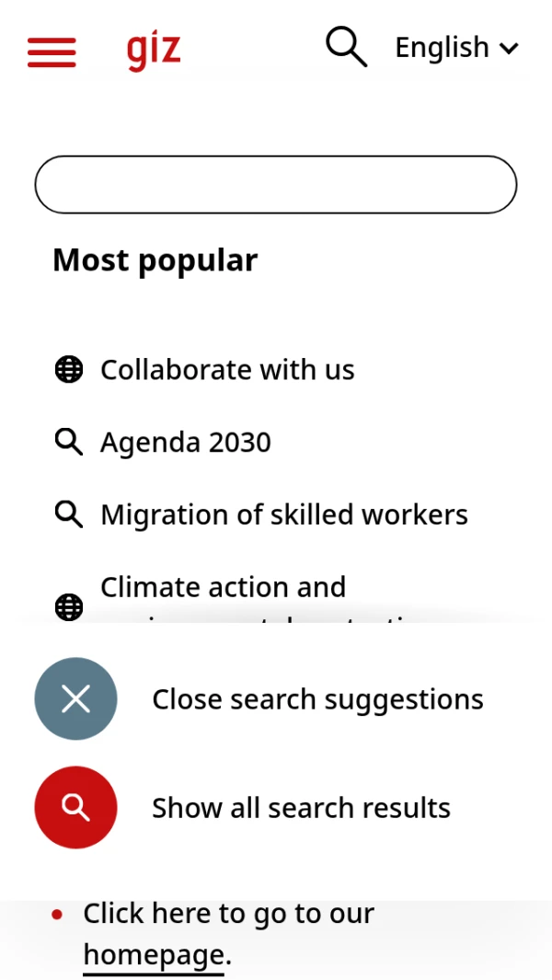Image resolution: width=552 pixels, height=980 pixels.
Task: Click Show all search results label
Action: click(302, 808)
